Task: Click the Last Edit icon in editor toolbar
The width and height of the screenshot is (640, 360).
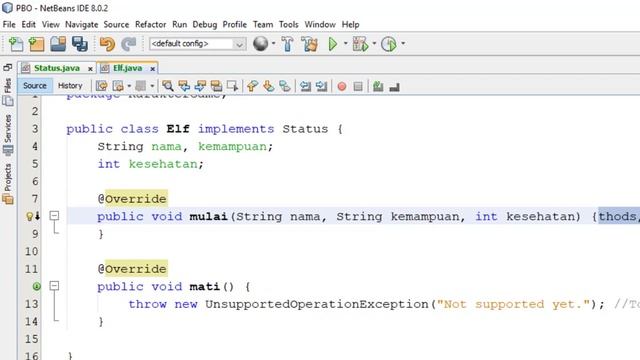Action: click(x=101, y=86)
